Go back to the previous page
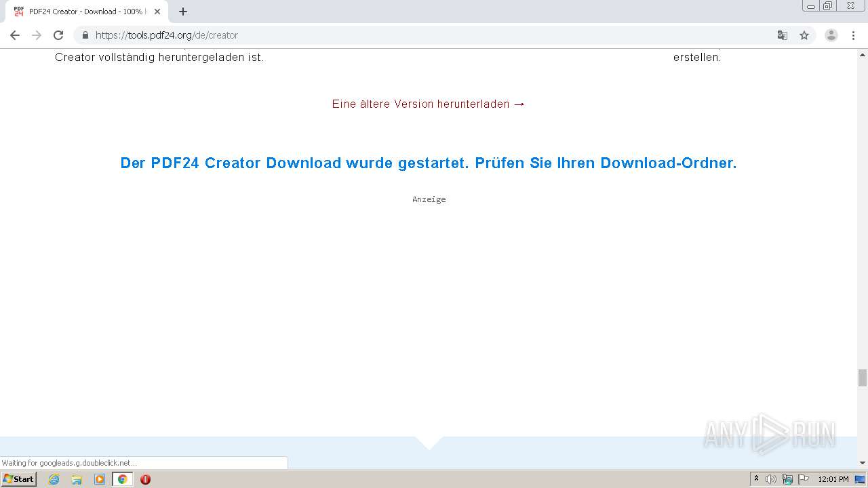The width and height of the screenshot is (868, 488). click(x=15, y=35)
